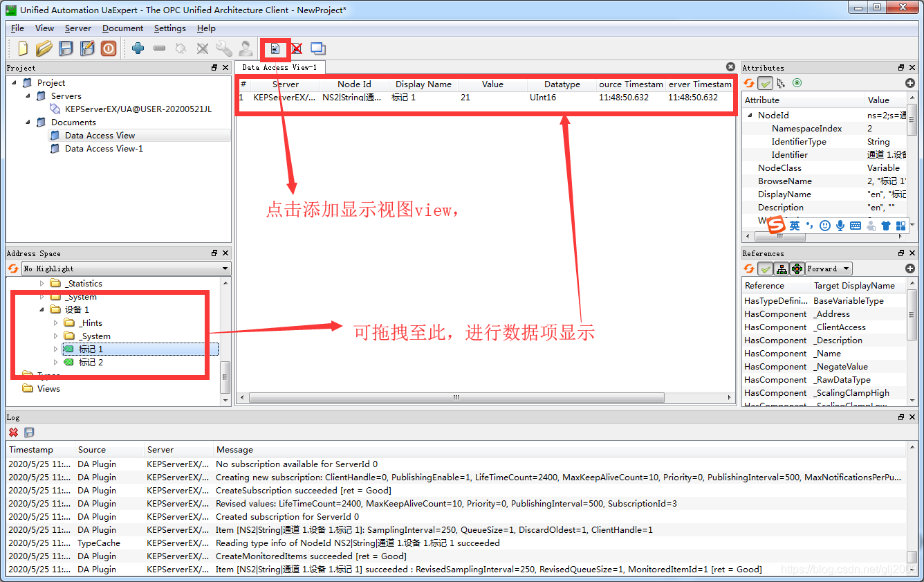Open a project with the folder icon
Viewport: 924px width, 582px height.
click(44, 48)
